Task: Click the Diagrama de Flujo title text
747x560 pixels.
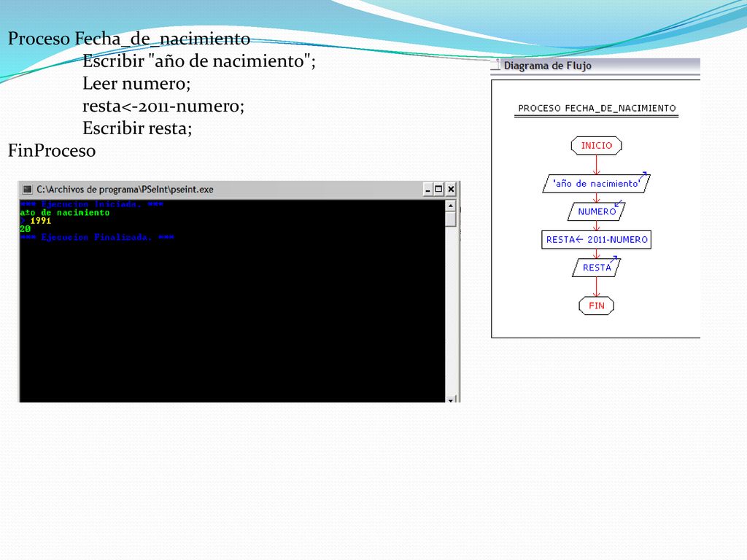Action: (547, 66)
